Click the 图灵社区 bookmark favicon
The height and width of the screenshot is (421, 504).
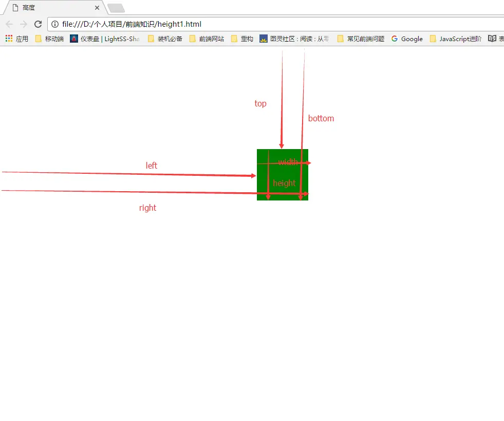(x=263, y=39)
